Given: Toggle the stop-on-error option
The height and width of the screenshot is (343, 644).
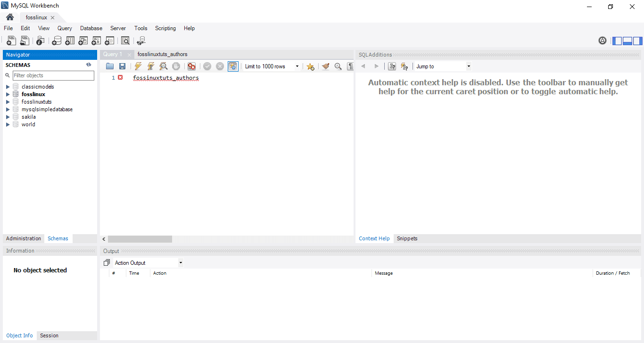Looking at the screenshot, I should point(191,66).
